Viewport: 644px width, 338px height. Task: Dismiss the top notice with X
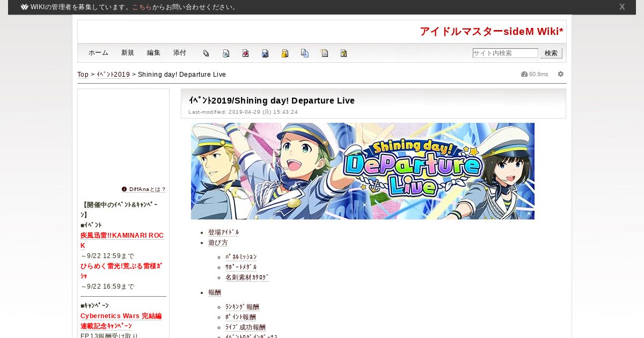click(622, 7)
